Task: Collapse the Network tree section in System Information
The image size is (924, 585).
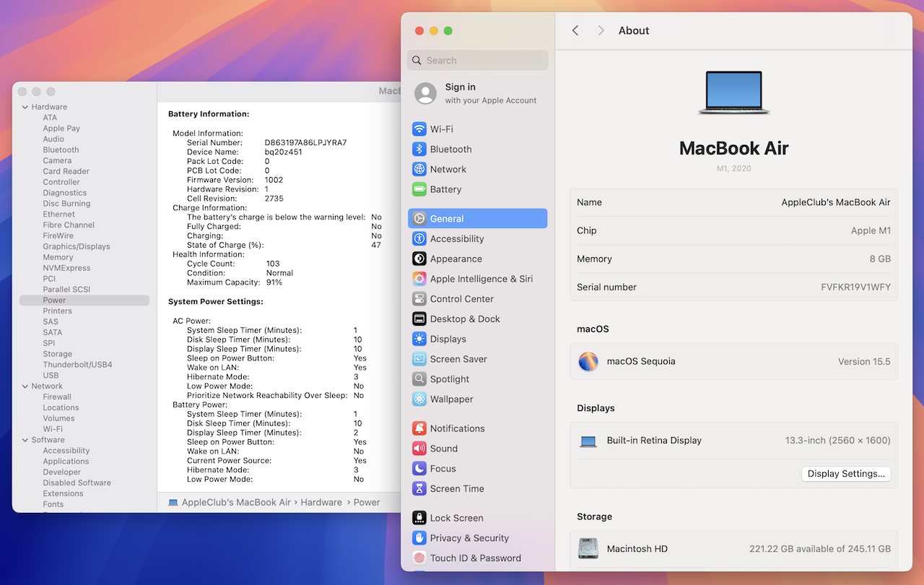Action: (25, 386)
